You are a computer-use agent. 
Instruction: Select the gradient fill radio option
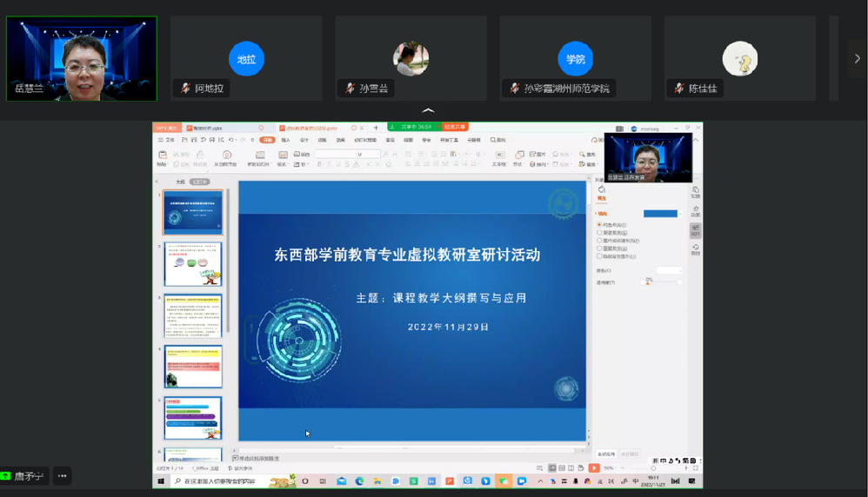point(599,233)
